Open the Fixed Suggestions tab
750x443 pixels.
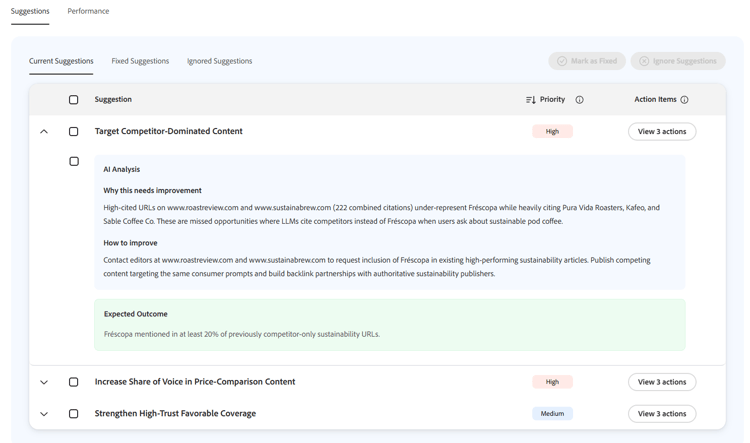pyautogui.click(x=140, y=61)
